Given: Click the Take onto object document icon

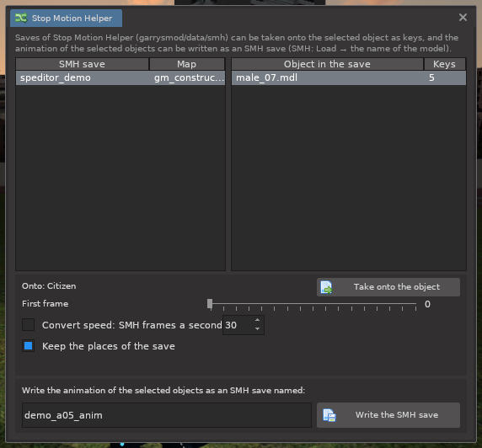Looking at the screenshot, I should pyautogui.click(x=326, y=287).
